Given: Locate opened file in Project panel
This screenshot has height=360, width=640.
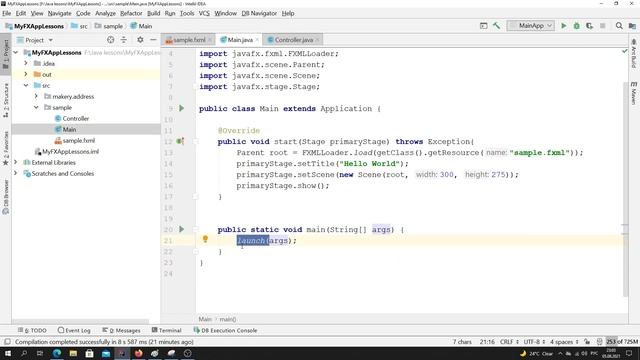Looking at the screenshot, I should [111, 40].
